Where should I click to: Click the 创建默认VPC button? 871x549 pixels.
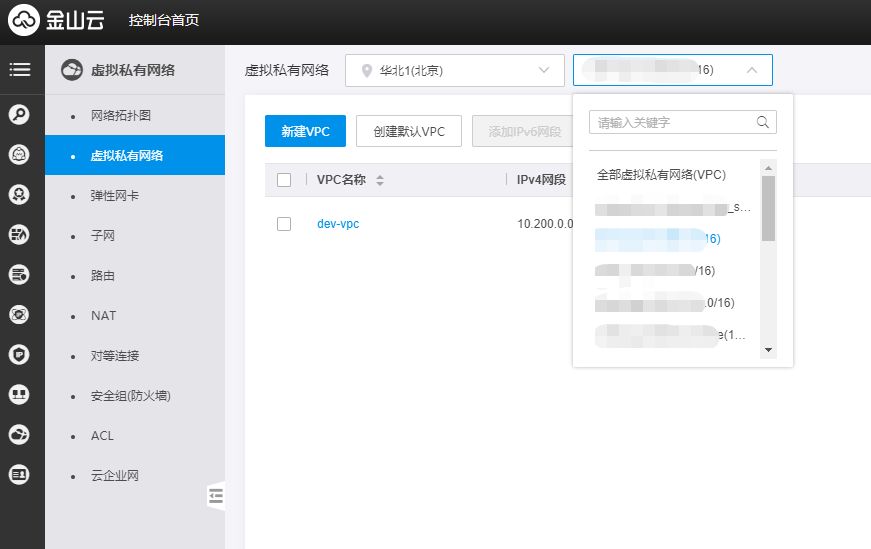(x=408, y=132)
